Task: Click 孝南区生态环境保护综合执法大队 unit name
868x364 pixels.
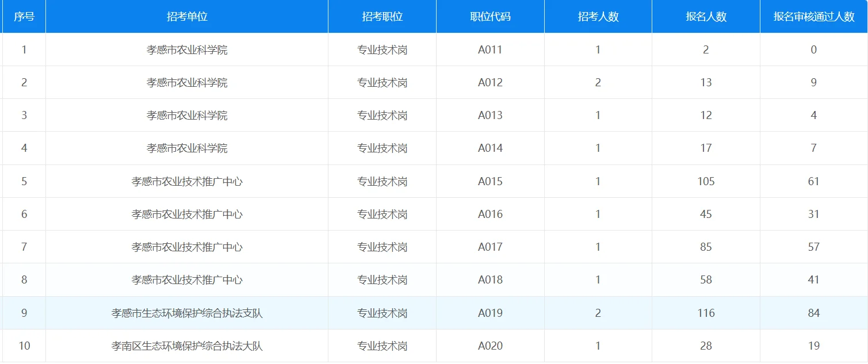Action: (x=188, y=346)
